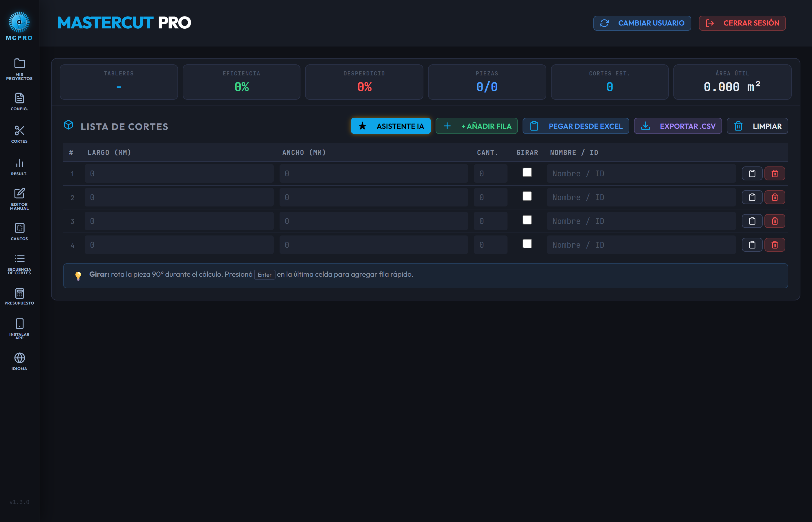Toggle Girar checkbox for row 4
This screenshot has width=812, height=522.
(x=527, y=243)
